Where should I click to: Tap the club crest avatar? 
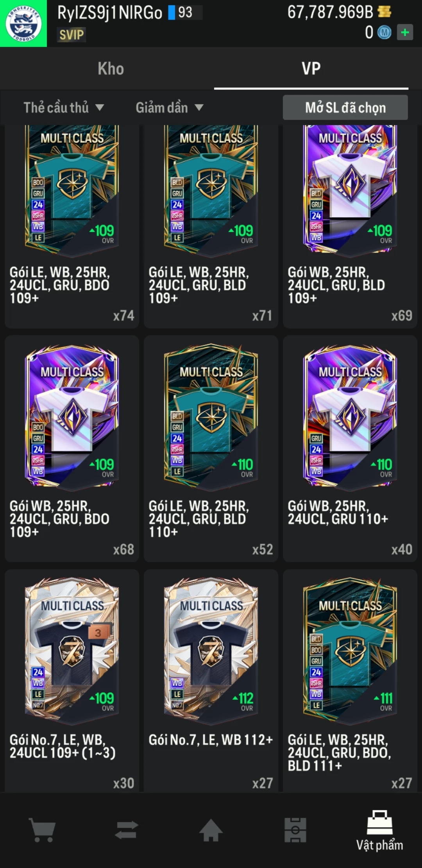click(x=23, y=23)
